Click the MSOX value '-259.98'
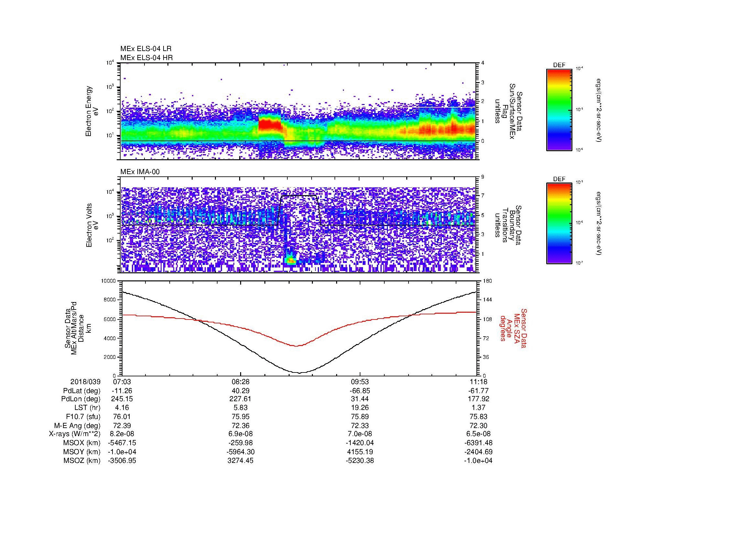The width and height of the screenshot is (756, 534). (x=241, y=443)
